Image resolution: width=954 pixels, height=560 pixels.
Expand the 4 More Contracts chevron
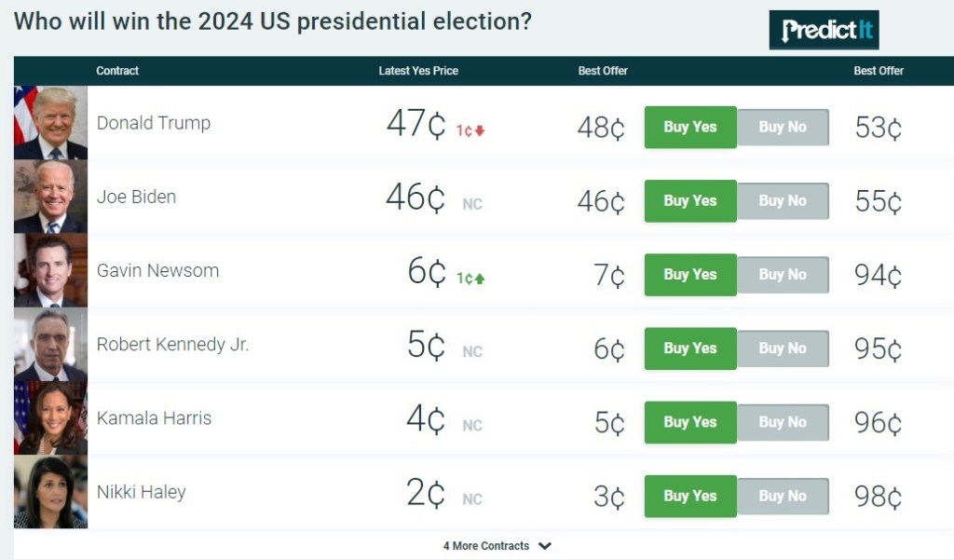pos(545,546)
